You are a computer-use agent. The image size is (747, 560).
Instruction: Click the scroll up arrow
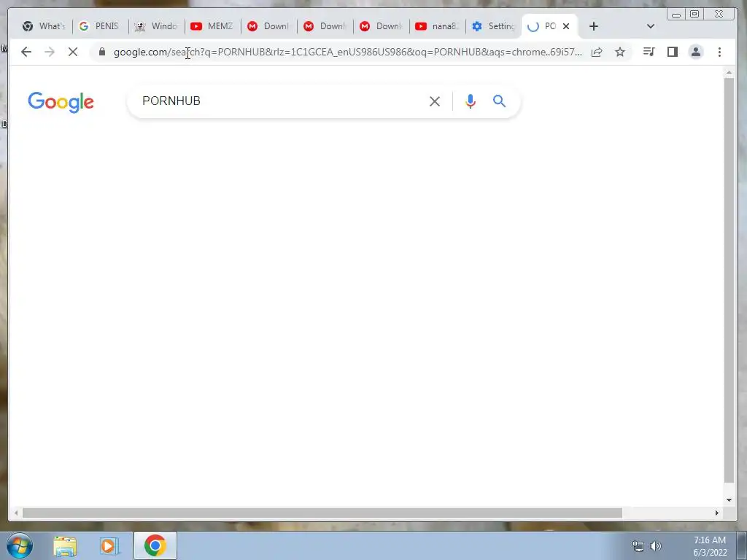coord(729,73)
